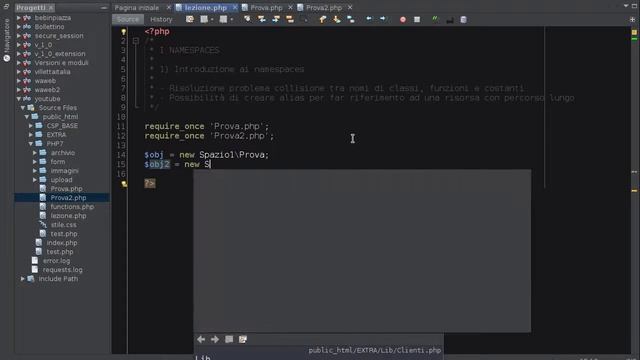Click the split editor plus icon
This screenshot has height=360, width=640.
pos(633,19)
